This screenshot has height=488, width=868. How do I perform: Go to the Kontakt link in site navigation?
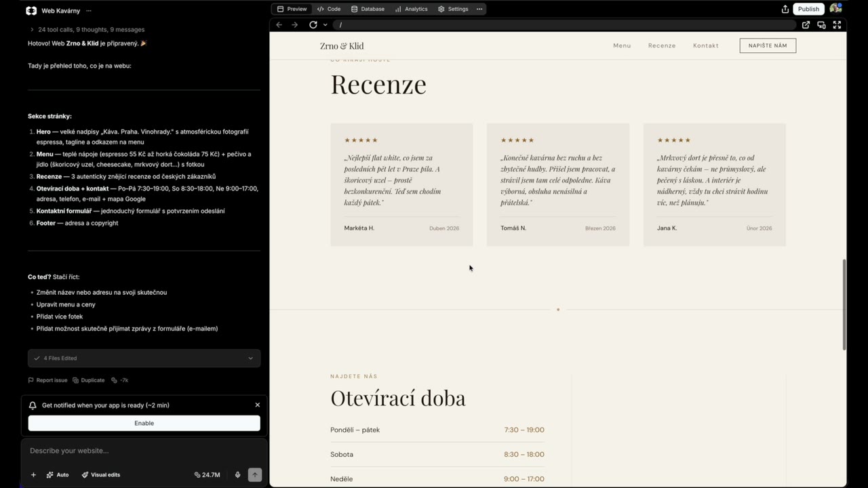(x=706, y=45)
